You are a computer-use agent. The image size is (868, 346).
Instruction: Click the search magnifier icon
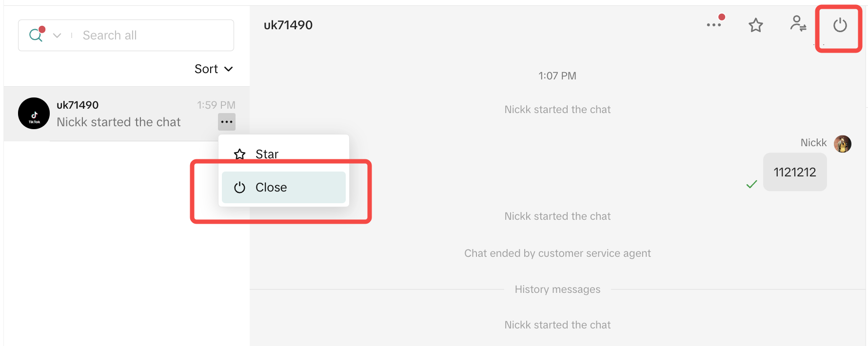[x=36, y=35]
